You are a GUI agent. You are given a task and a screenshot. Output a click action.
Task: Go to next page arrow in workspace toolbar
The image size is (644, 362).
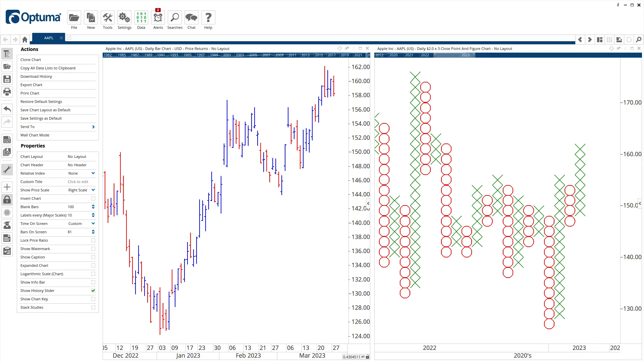pos(590,40)
